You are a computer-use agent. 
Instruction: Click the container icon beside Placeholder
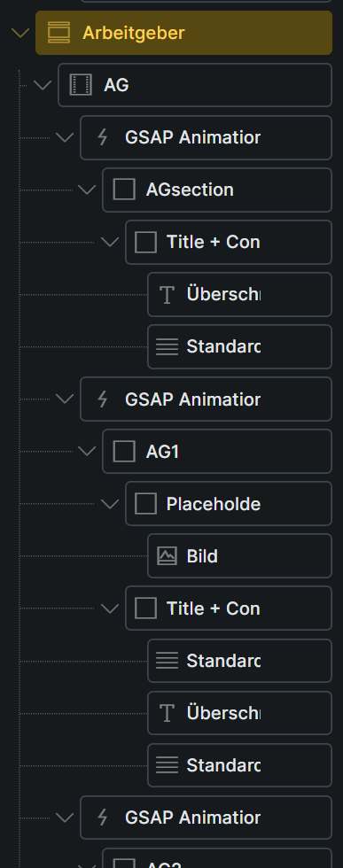click(x=145, y=504)
